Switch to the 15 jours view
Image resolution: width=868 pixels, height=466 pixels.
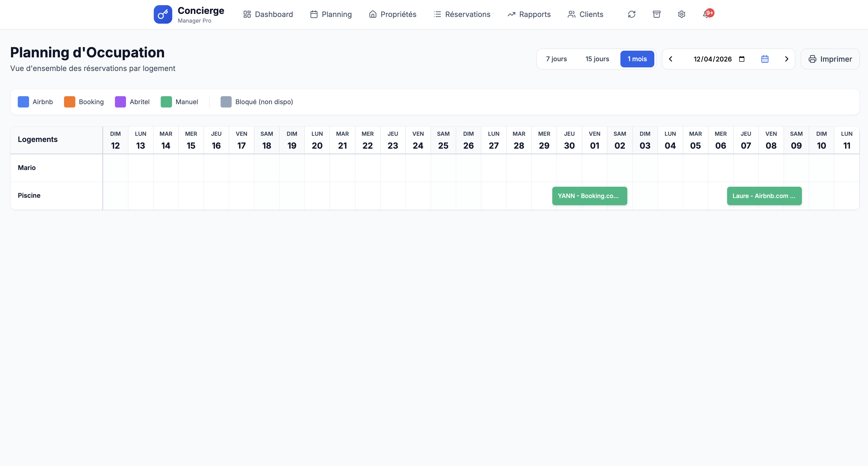coord(597,59)
